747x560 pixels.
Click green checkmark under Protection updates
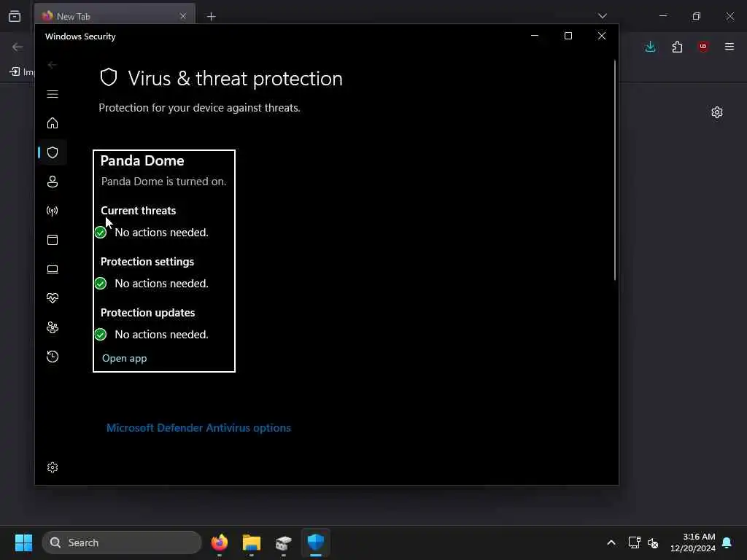(x=101, y=334)
